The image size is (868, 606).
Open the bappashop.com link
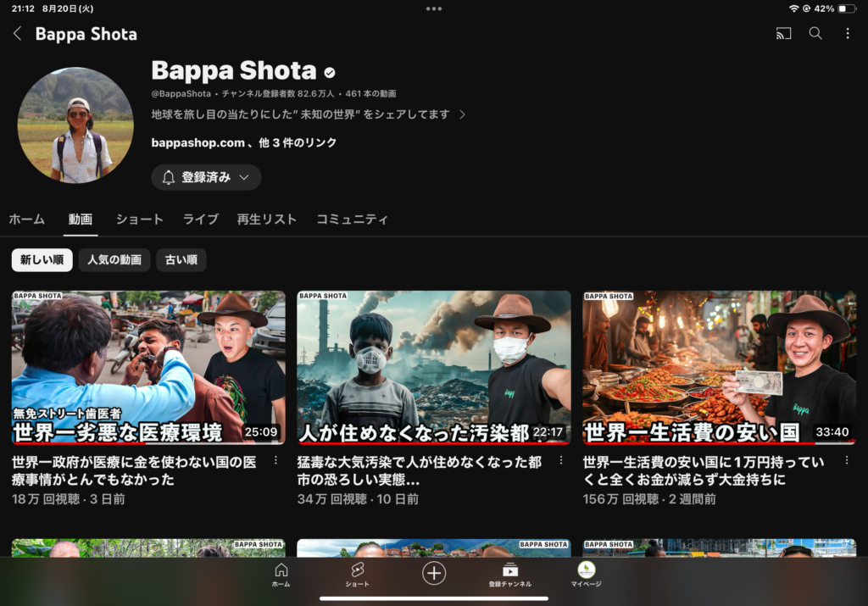click(198, 142)
